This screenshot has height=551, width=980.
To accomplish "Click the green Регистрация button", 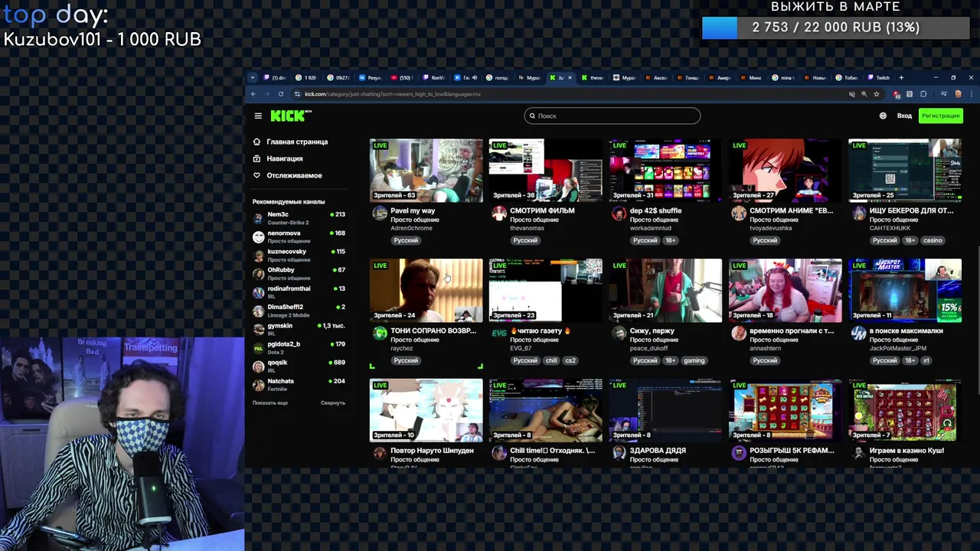I will (x=940, y=116).
